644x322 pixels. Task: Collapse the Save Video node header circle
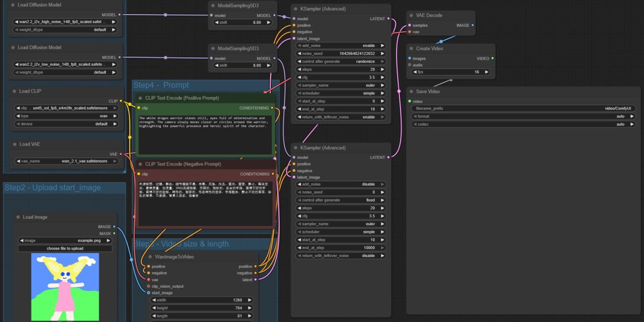412,92
